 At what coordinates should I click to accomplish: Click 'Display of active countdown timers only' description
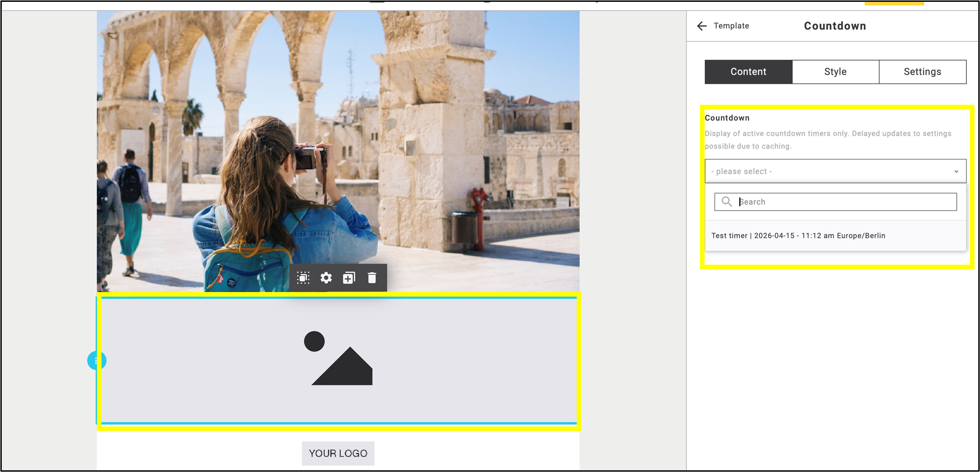tap(828, 140)
